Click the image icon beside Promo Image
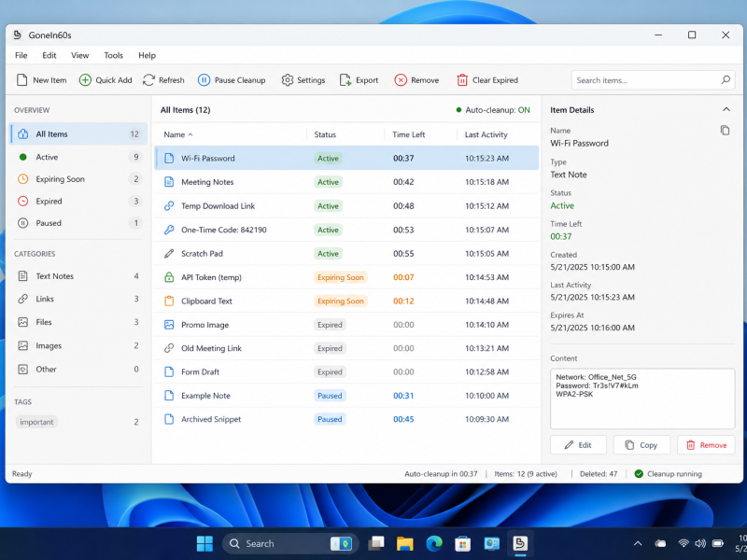 [169, 325]
